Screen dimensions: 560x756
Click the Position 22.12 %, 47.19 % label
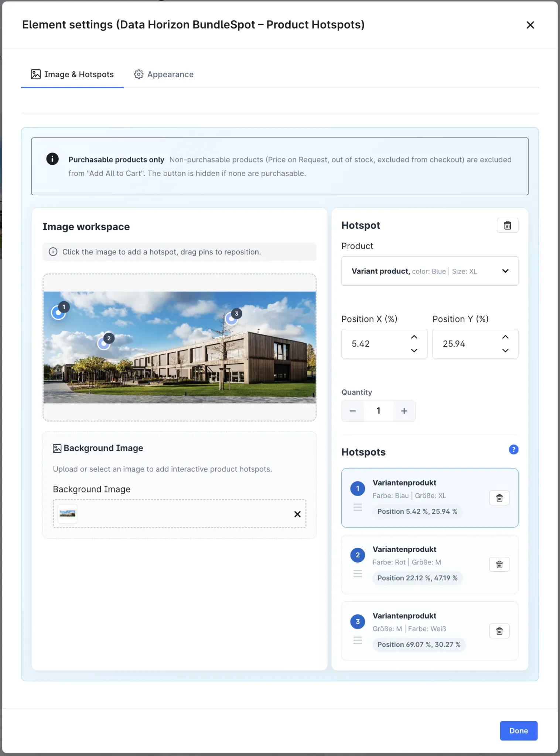point(417,578)
